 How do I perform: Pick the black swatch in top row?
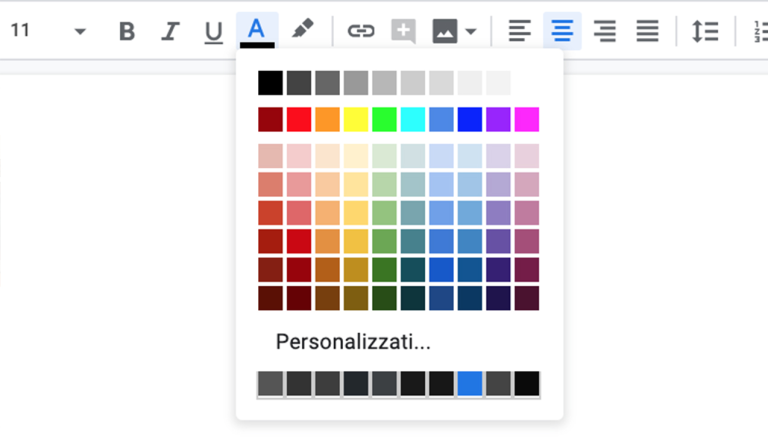click(270, 83)
